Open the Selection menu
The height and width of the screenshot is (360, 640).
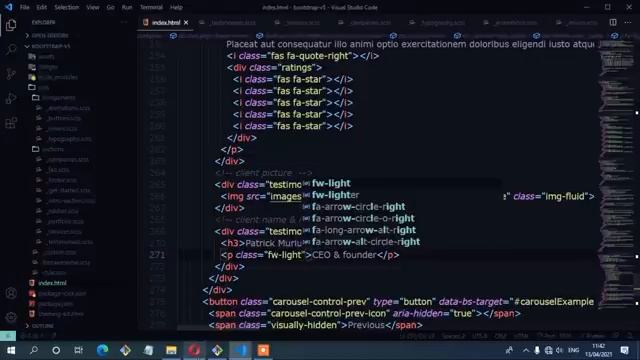tap(67, 7)
